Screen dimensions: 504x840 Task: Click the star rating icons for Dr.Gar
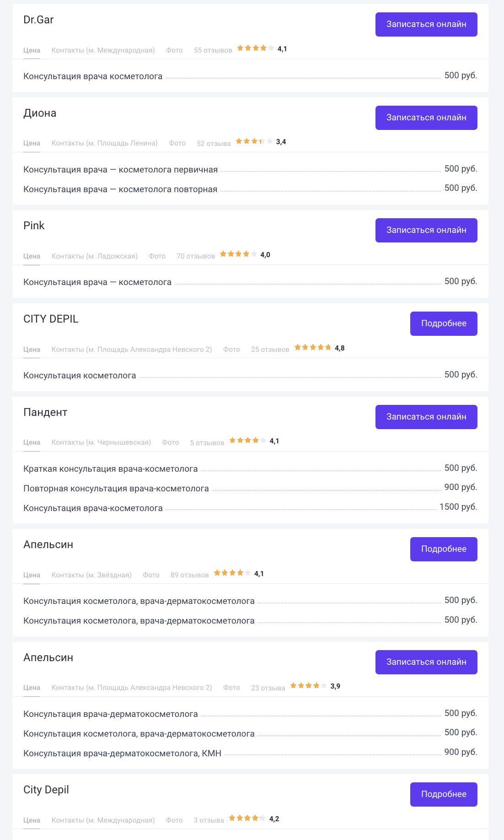pos(256,48)
